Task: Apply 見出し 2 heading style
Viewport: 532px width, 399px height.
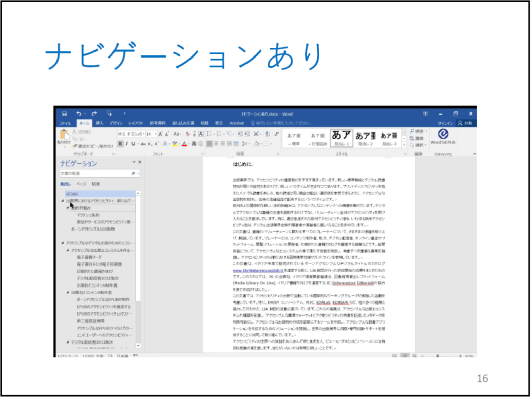Action: (365, 139)
